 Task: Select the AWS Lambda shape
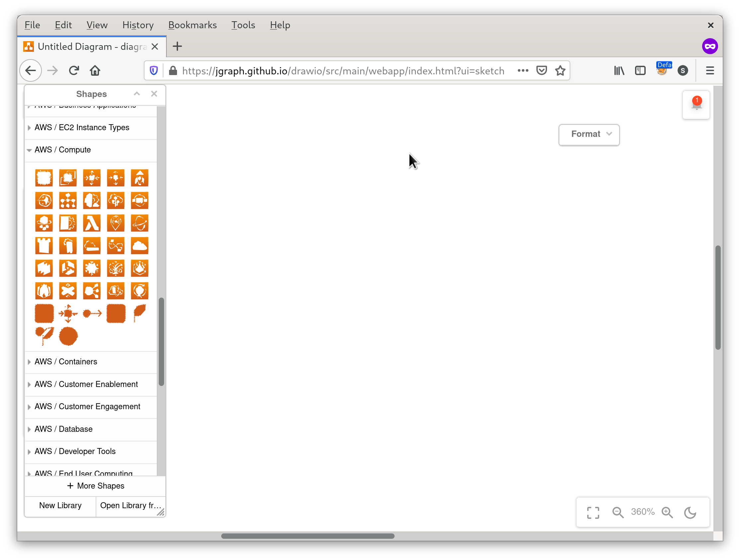92,223
